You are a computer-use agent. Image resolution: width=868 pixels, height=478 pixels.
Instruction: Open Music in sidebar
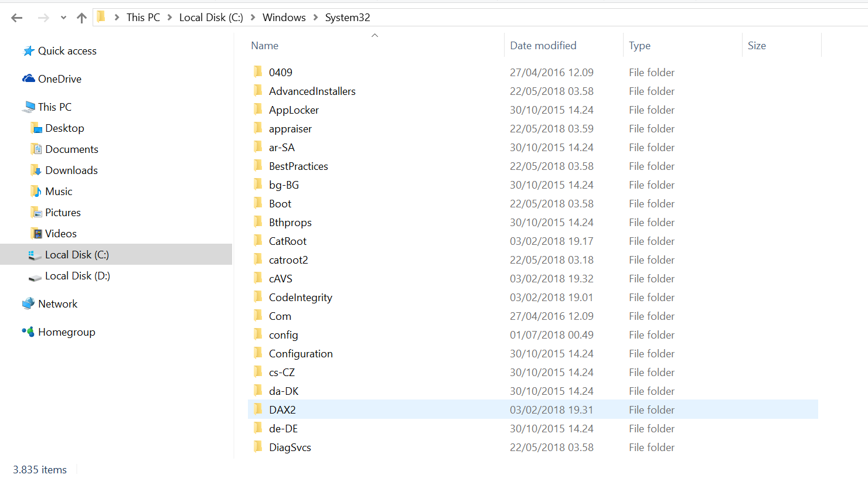click(59, 192)
